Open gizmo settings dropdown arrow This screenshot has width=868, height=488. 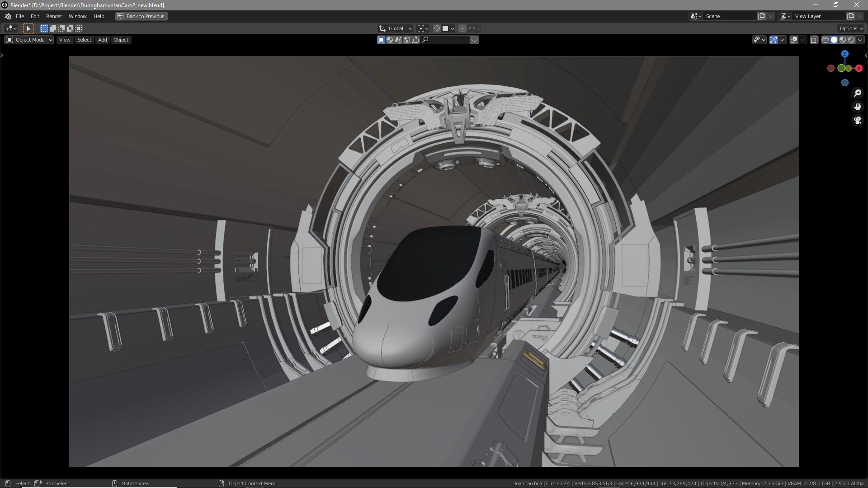(782, 40)
